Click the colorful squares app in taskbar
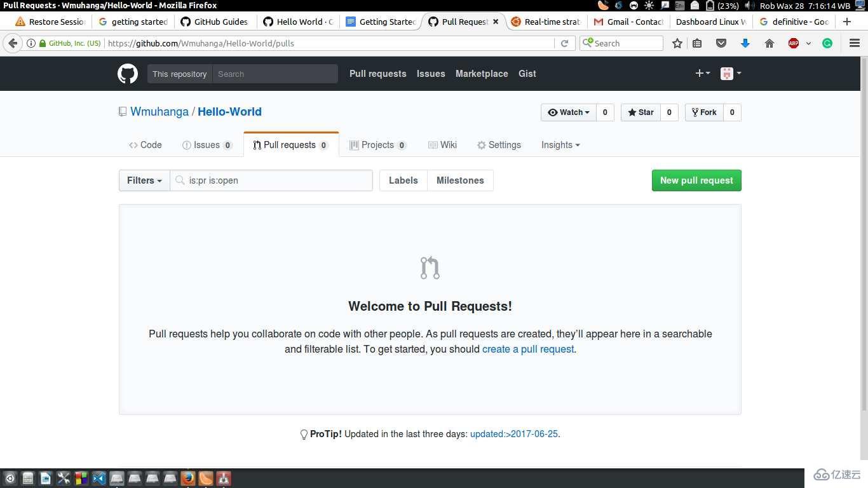 point(81,478)
